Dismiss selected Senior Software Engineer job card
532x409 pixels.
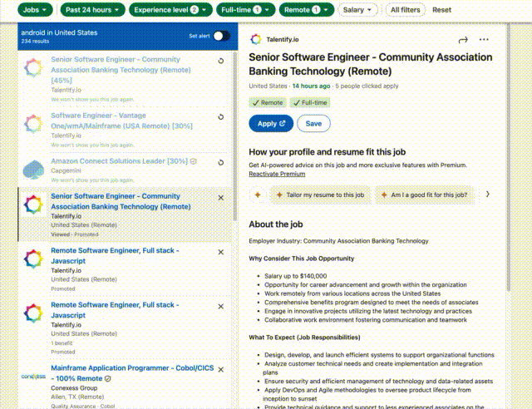pyautogui.click(x=221, y=198)
